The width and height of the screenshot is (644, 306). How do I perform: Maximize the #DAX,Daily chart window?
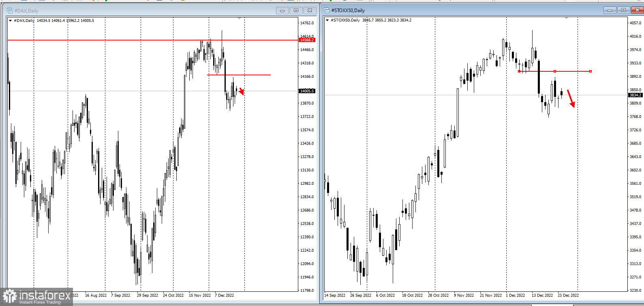click(x=296, y=11)
